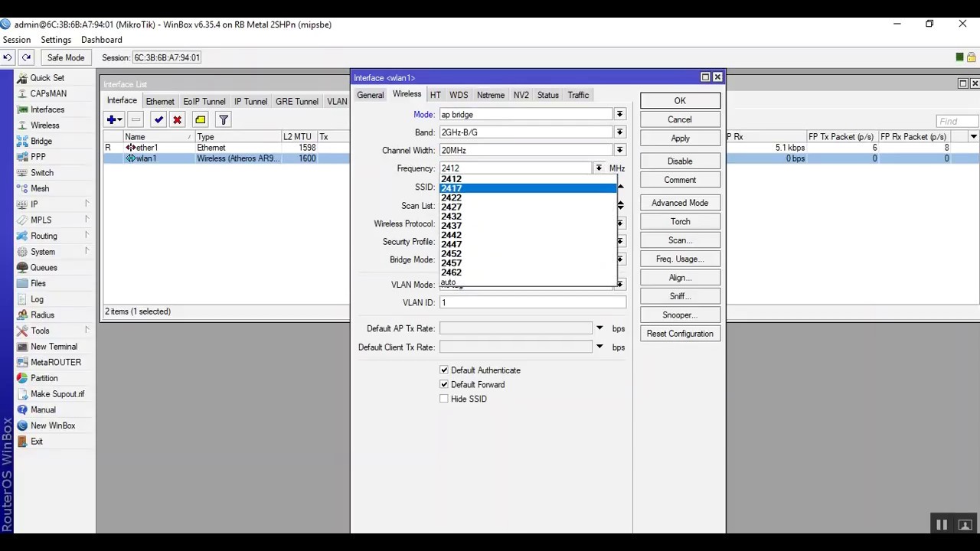Open MetaROUTER in sidebar
Screen dimensions: 980x551
[x=55, y=362]
